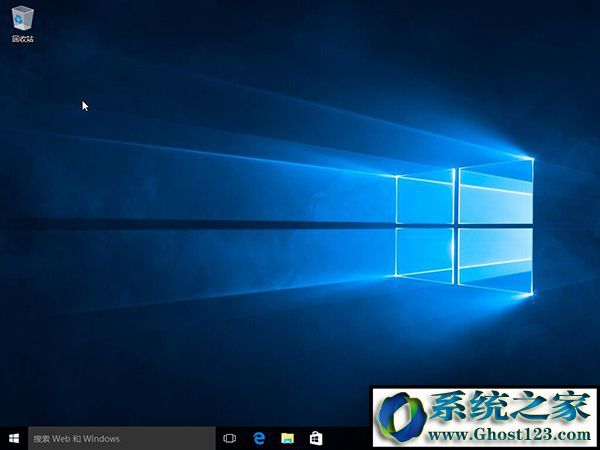Open File Explorer from the taskbar

287,438
